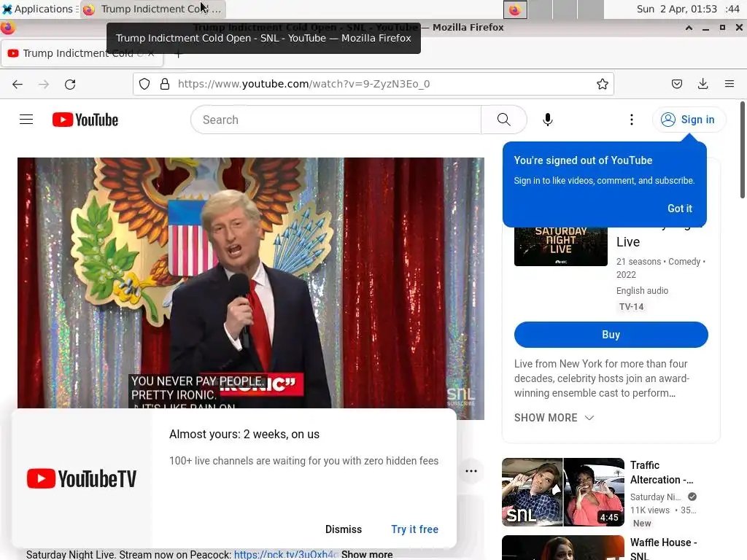Screen dimensions: 747x560
Task: Click the site security padlock icon
Action: coord(165,84)
